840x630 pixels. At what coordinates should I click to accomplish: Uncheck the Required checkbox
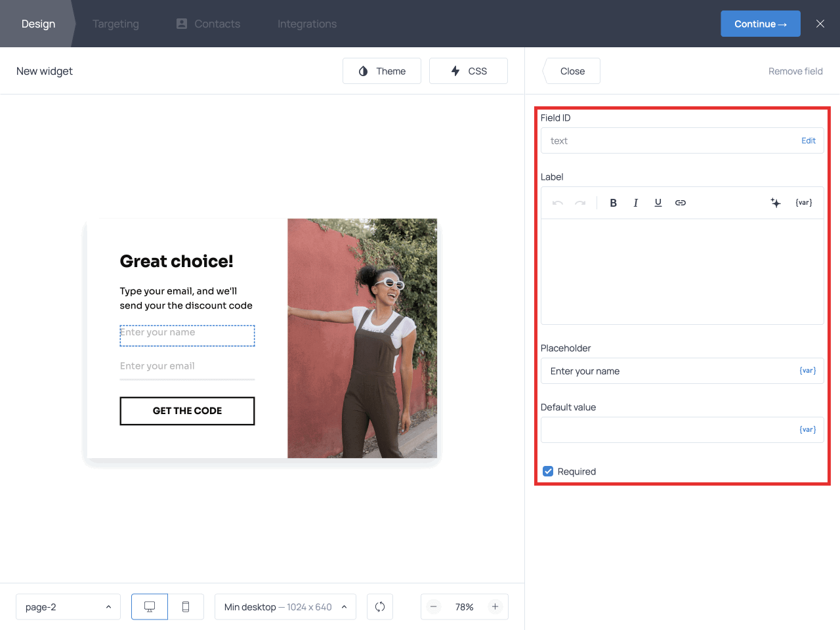(548, 471)
